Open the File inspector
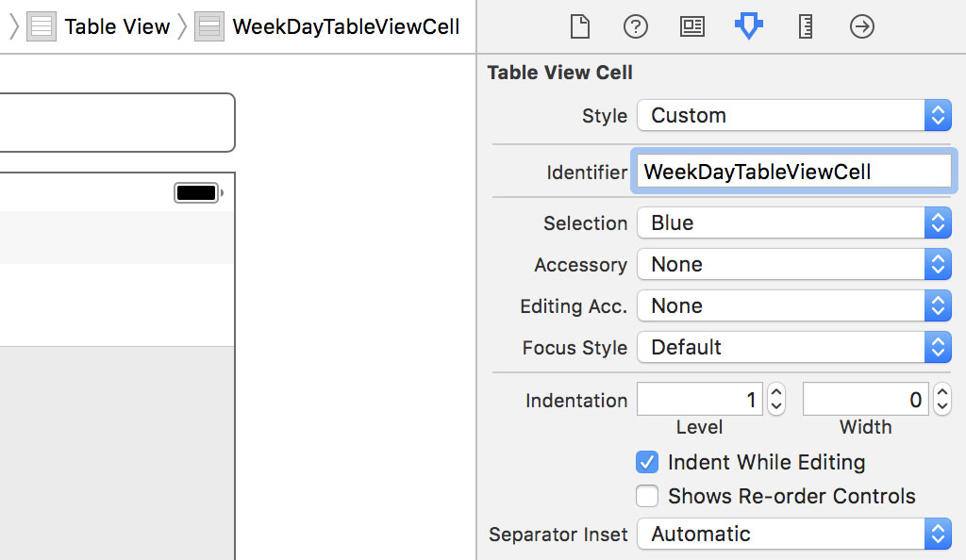The width and height of the screenshot is (966, 560). 579,26
